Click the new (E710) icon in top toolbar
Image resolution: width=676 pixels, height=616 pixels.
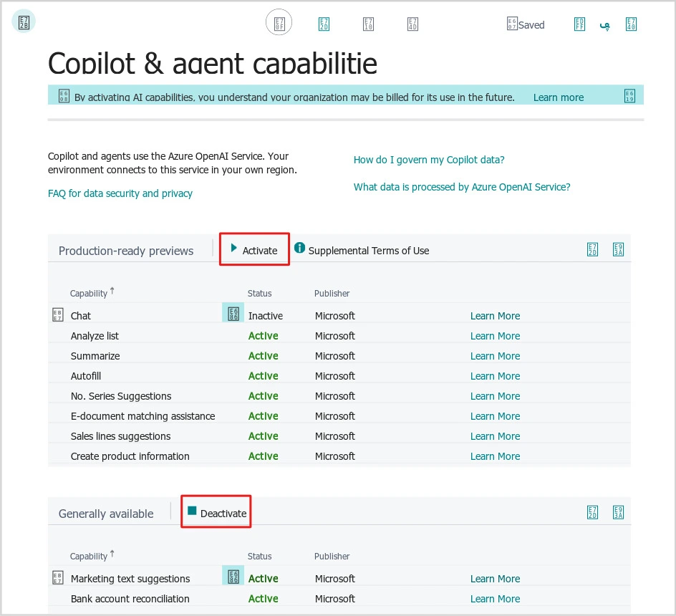coord(368,24)
